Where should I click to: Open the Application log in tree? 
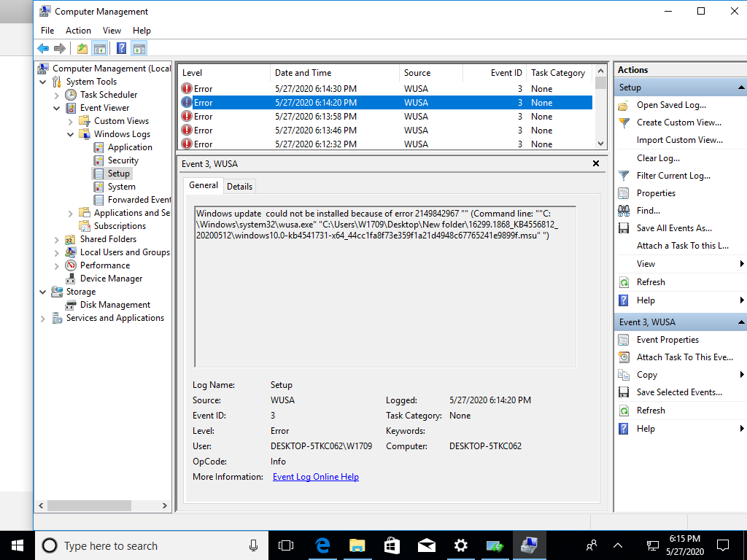point(130,147)
